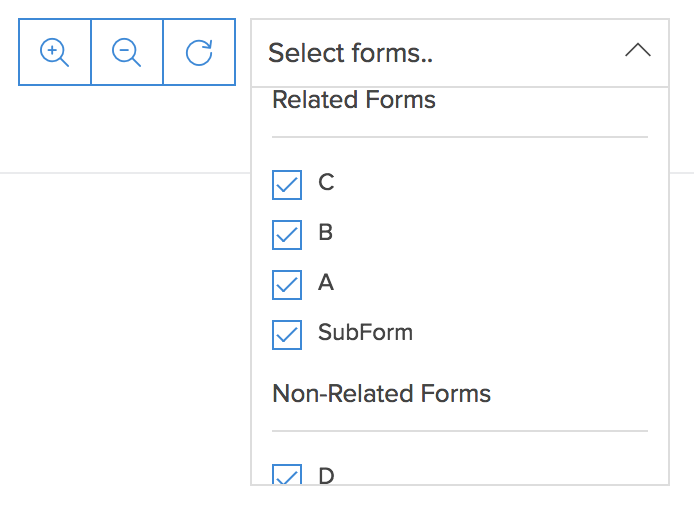Pick the 'D' form label

tap(326, 476)
